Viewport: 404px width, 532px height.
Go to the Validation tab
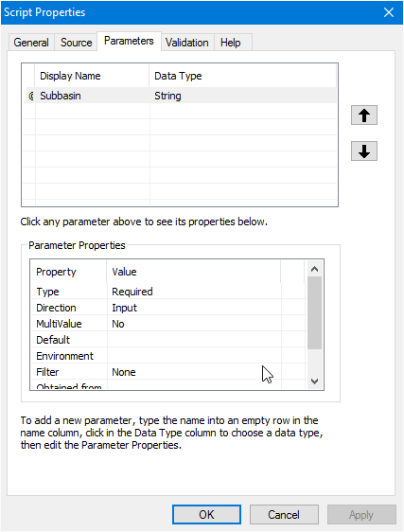187,43
